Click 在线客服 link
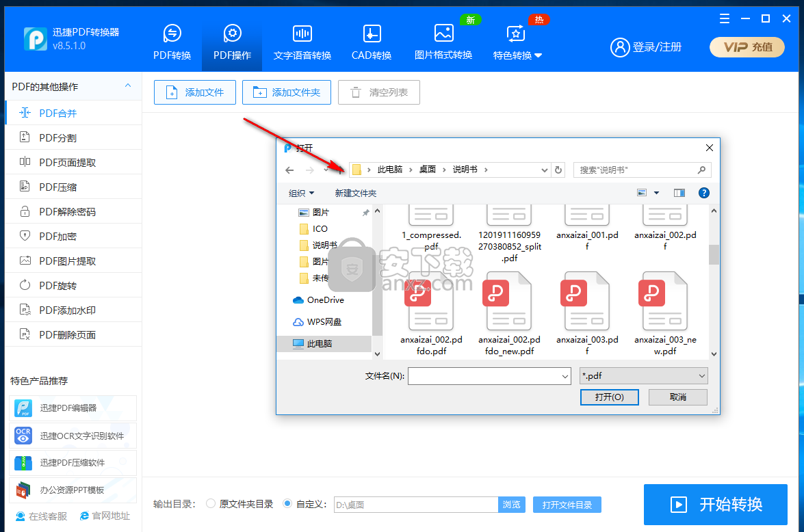The height and width of the screenshot is (532, 804). click(x=42, y=516)
